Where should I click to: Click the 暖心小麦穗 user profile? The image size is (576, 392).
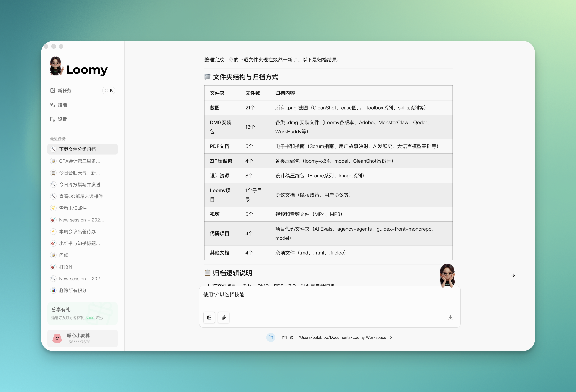click(82, 338)
